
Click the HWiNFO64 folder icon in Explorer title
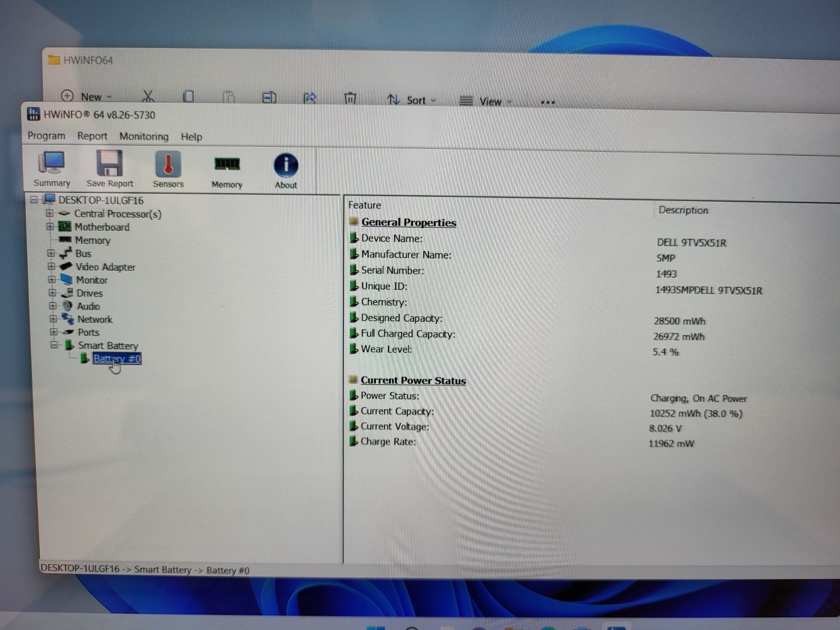[x=54, y=60]
